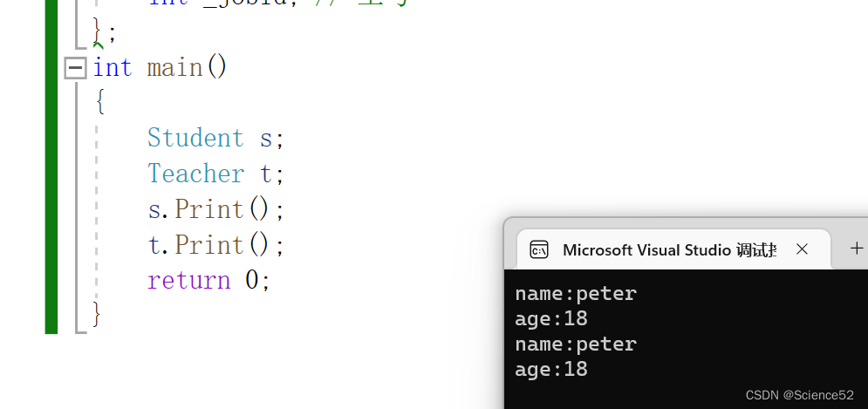This screenshot has height=409, width=868.
Task: Click the opening brace of main
Action: coord(99,103)
